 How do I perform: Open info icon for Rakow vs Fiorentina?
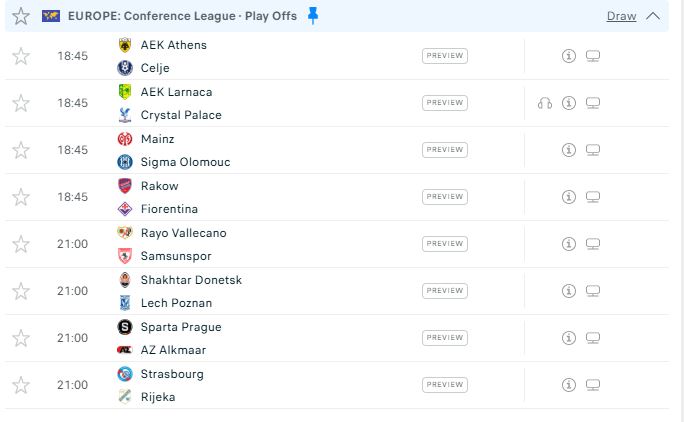coord(569,197)
